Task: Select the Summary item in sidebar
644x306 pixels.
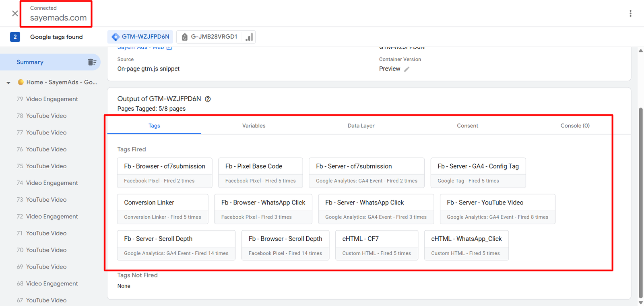Action: [30, 62]
